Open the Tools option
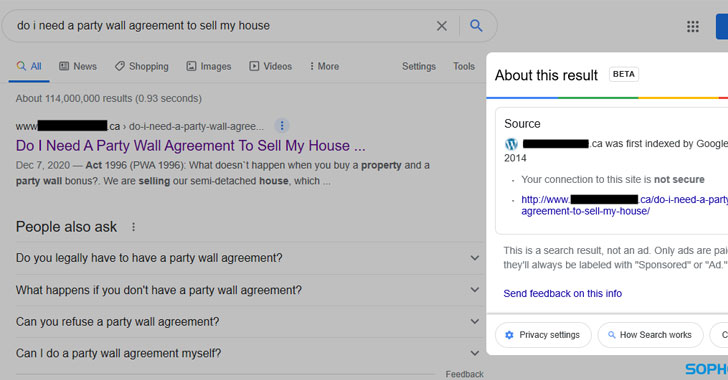This screenshot has width=728, height=380. (464, 66)
